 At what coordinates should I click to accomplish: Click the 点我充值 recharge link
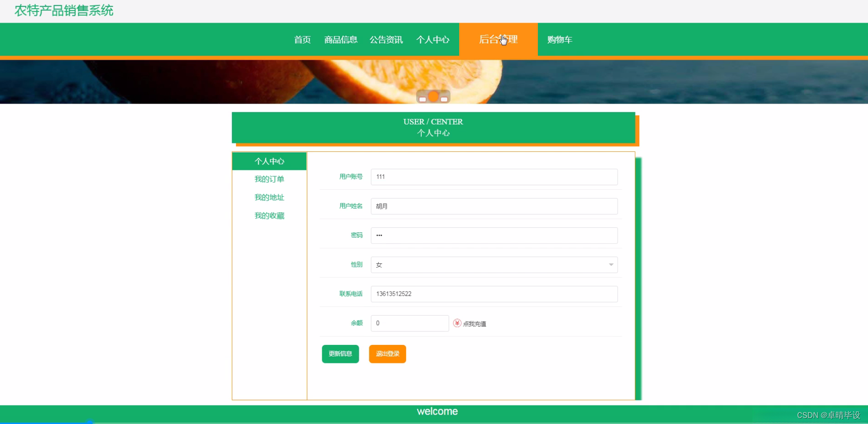tap(475, 324)
